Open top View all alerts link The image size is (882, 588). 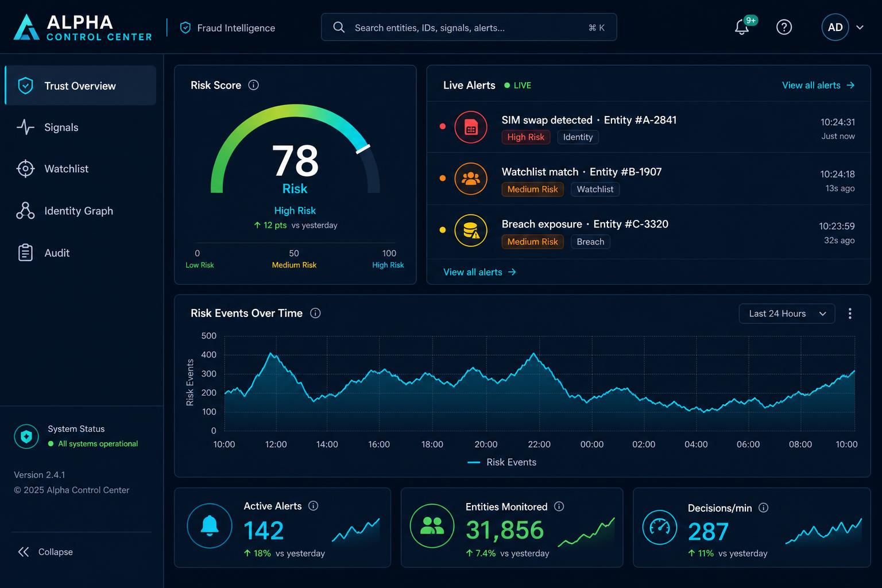click(x=818, y=85)
